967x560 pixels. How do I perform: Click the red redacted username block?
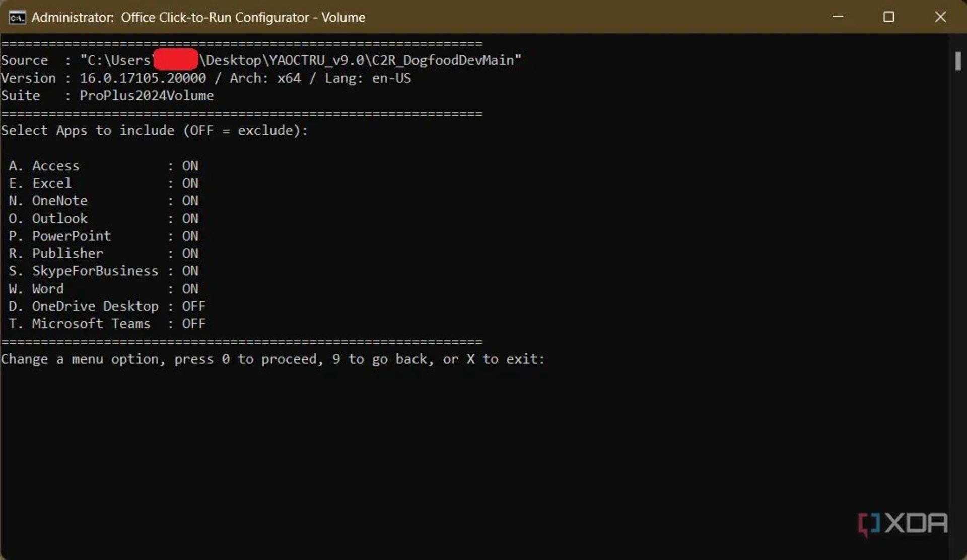[175, 60]
